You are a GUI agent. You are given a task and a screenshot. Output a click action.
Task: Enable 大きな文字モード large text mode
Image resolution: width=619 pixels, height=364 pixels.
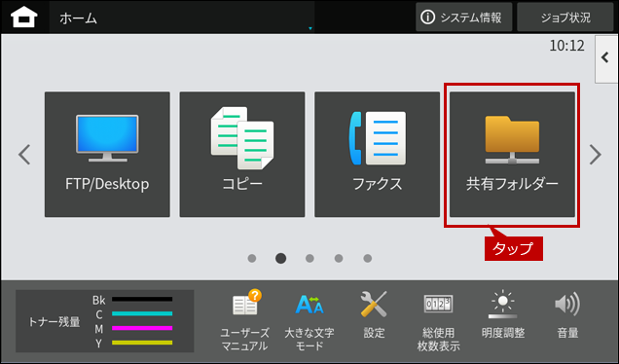tap(309, 320)
